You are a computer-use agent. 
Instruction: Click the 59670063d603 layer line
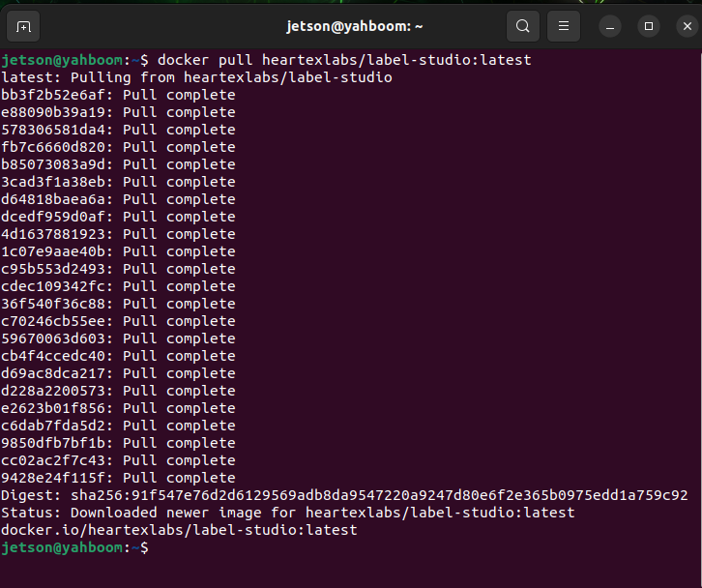118,339
